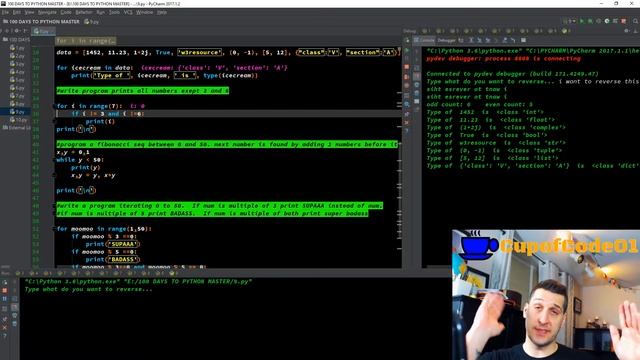Collapse the 'while y < 50' code fold
This screenshot has height=360, width=640.
(x=53, y=160)
